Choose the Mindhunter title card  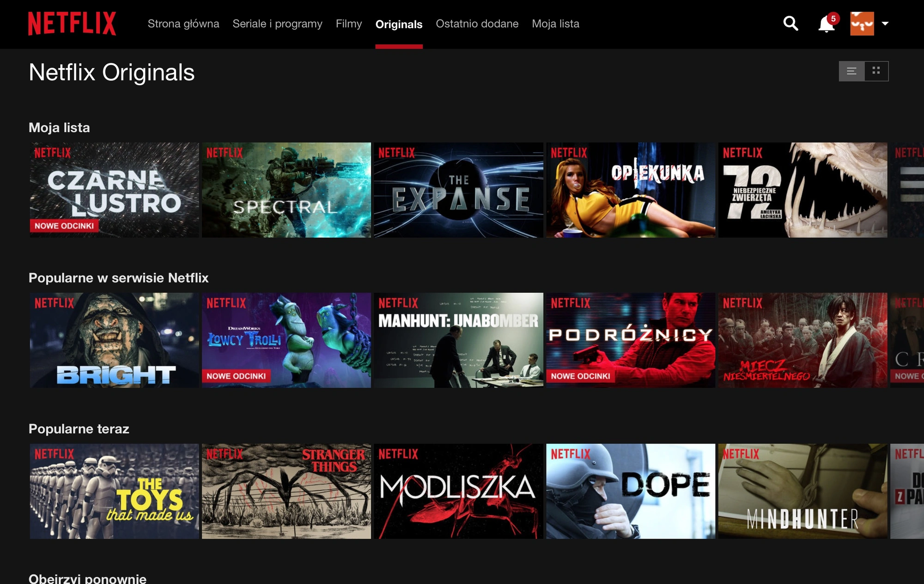pyautogui.click(x=802, y=491)
